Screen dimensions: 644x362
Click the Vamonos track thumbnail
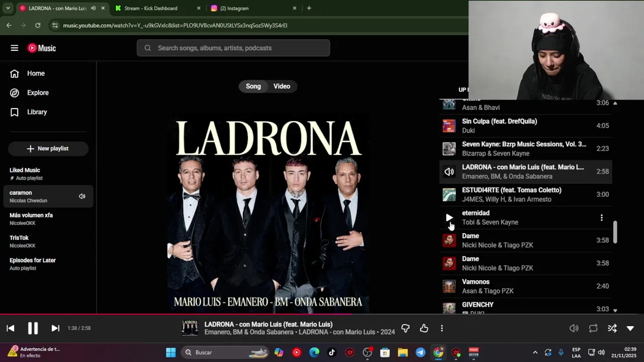click(449, 286)
